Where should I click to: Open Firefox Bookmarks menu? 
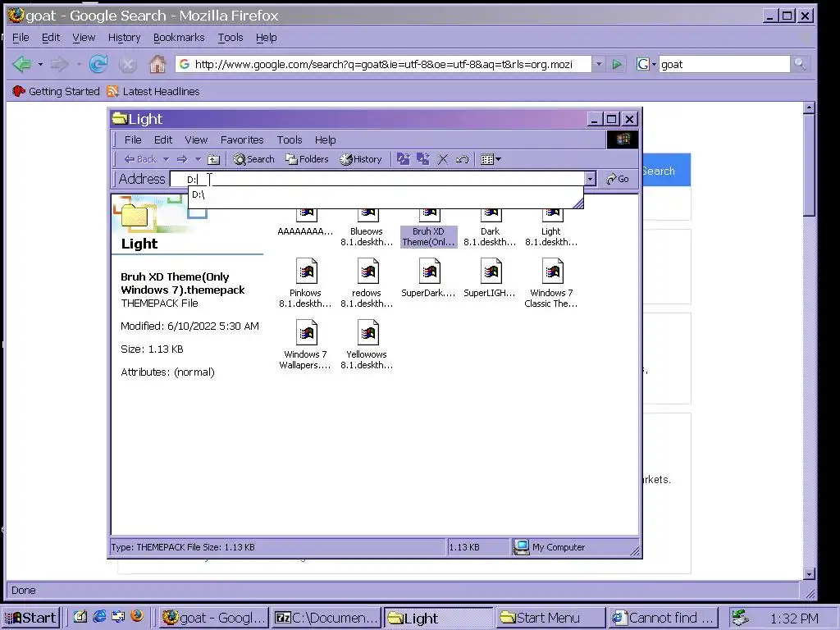coord(179,38)
